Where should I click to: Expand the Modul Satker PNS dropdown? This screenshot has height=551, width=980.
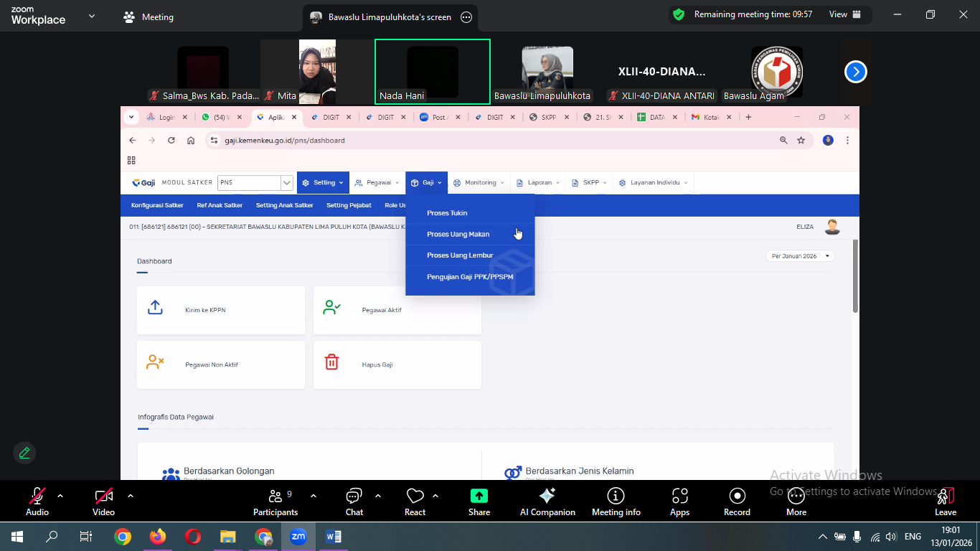286,183
